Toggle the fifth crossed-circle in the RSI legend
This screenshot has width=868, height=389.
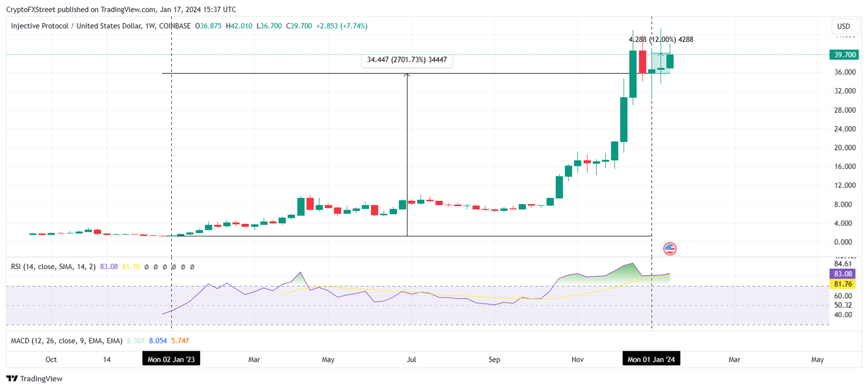183,266
